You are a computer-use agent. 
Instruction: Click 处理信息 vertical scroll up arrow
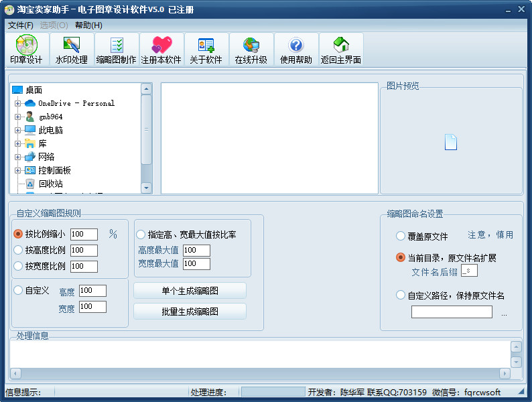(x=516, y=346)
